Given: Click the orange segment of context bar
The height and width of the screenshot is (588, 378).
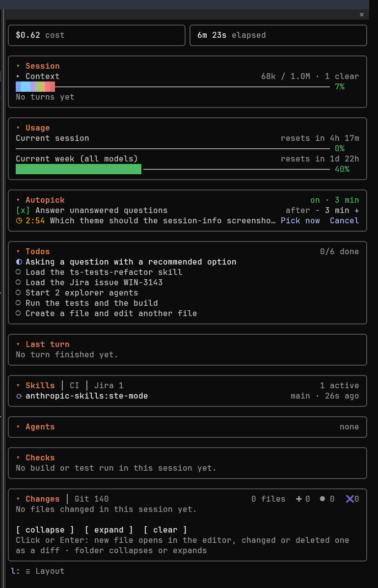Looking at the screenshot, I should pos(53,86).
